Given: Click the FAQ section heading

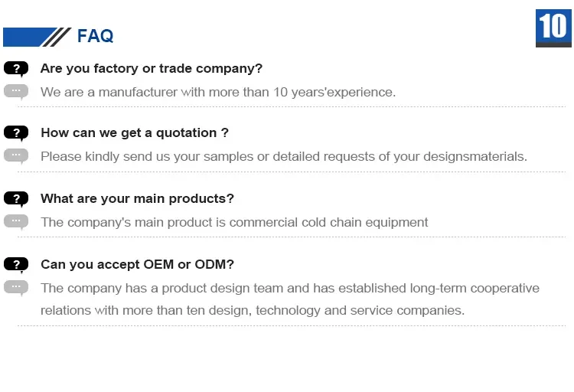Looking at the screenshot, I should [x=96, y=36].
